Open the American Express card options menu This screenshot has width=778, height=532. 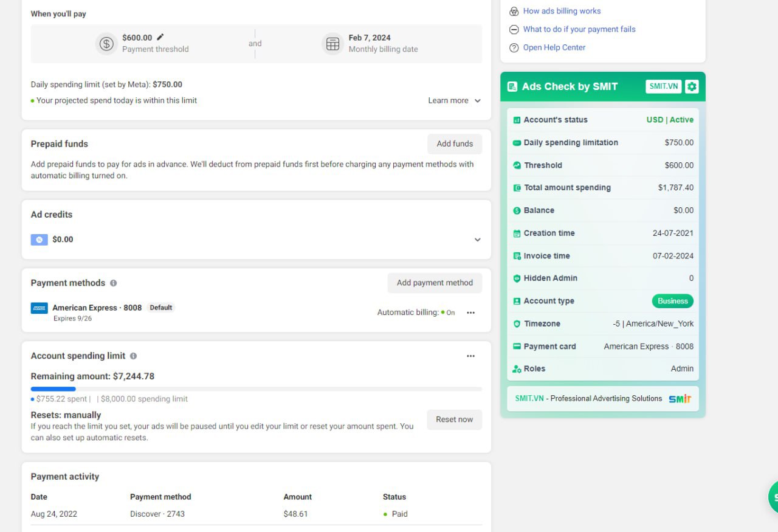(x=470, y=313)
